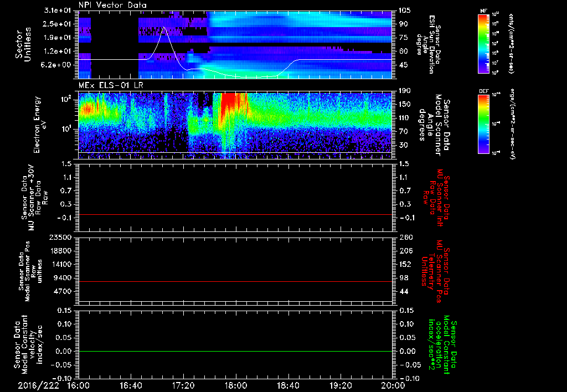Click the 19:20 time tick label
The image size is (567, 392).
341,385
